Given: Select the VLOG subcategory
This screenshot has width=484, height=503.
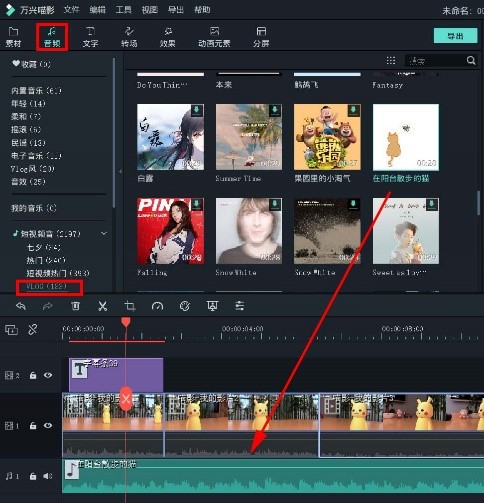Looking at the screenshot, I should [x=46, y=286].
